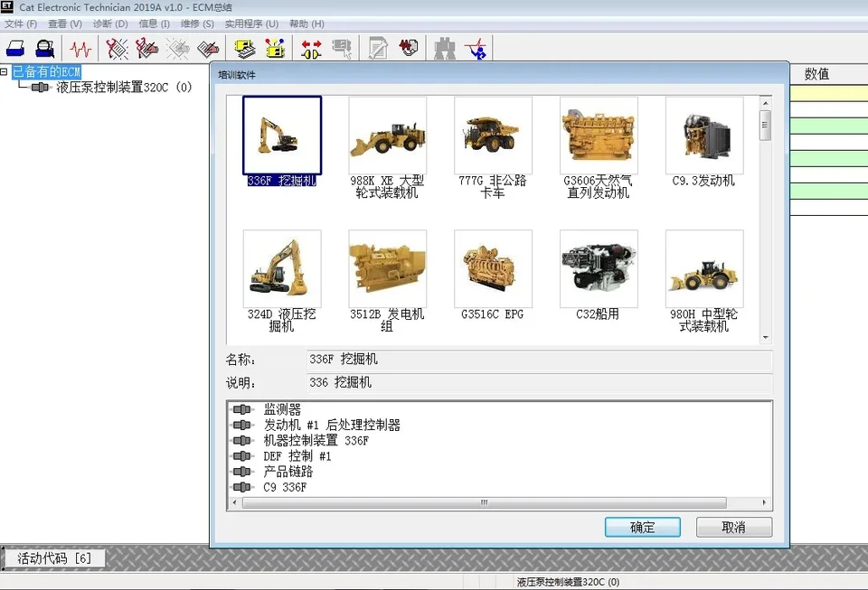Click the 说明 field showing 336 挖掘机
The image size is (868, 590).
[x=539, y=383]
